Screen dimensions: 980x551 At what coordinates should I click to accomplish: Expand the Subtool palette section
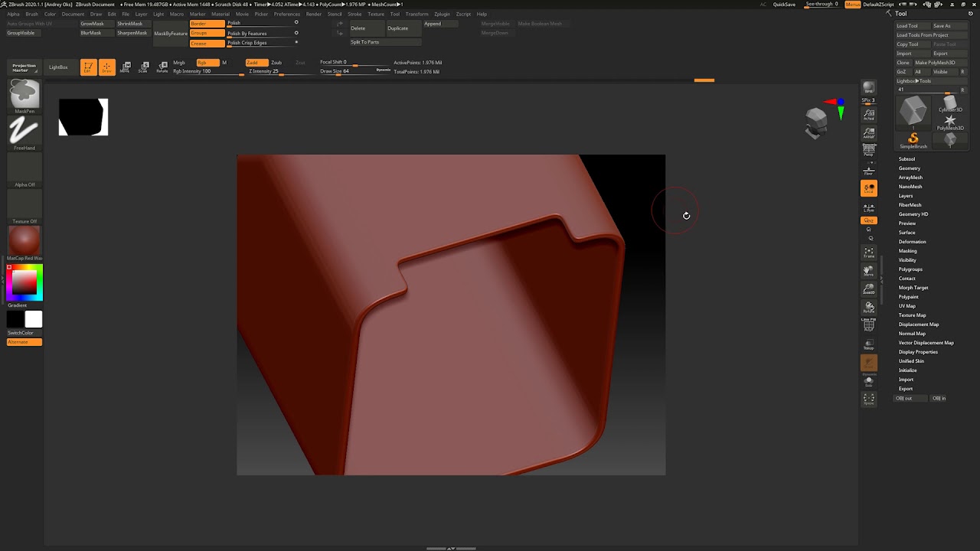click(x=906, y=159)
